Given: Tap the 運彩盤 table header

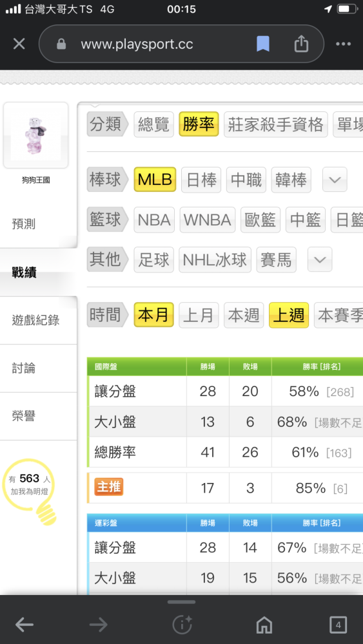Looking at the screenshot, I should click(106, 523).
